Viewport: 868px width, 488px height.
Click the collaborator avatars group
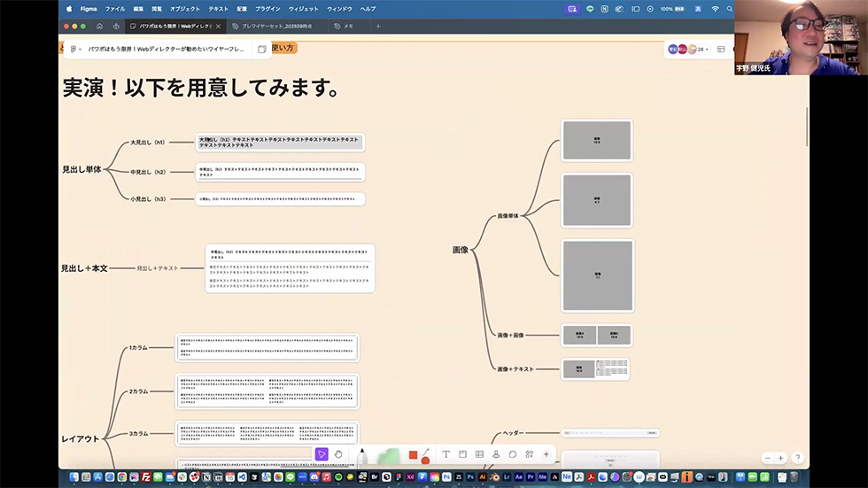[682, 50]
